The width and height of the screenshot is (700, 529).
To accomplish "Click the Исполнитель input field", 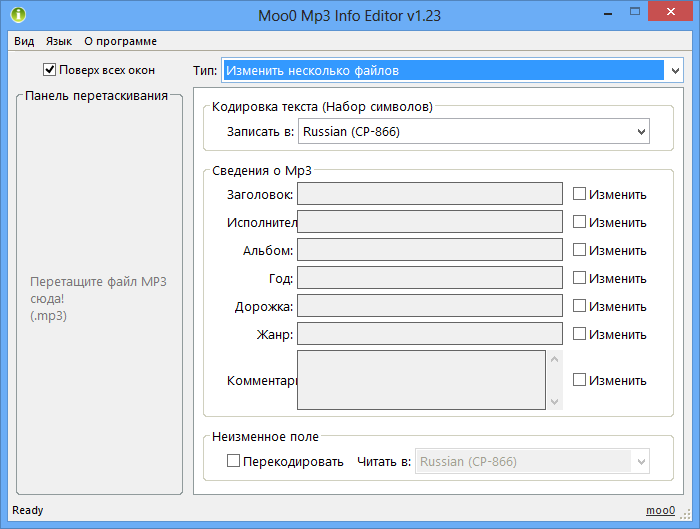I will 430,222.
